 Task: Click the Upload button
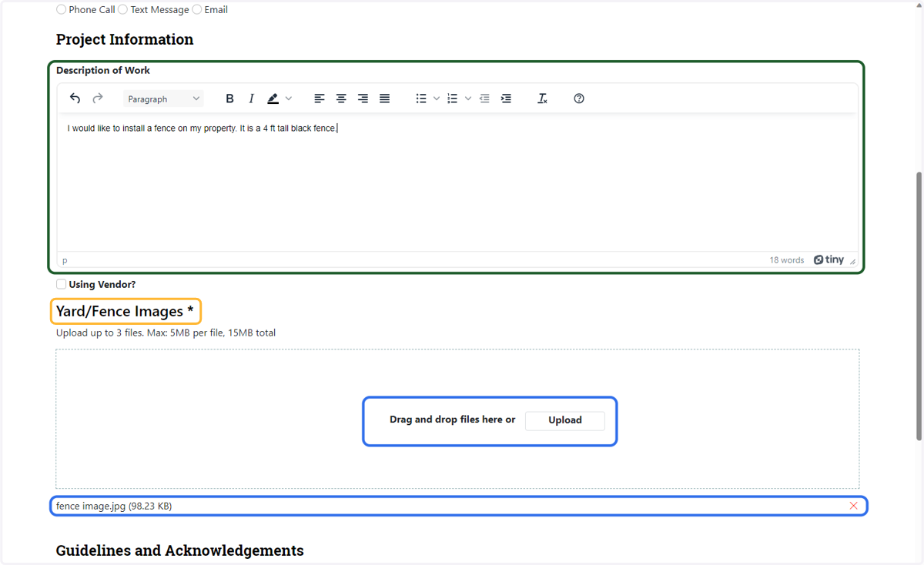[x=565, y=420]
